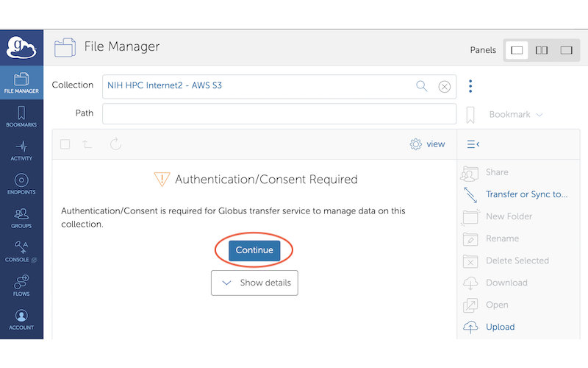Click the collection search magnifier icon
Screen dimensions: 588x368
click(422, 86)
